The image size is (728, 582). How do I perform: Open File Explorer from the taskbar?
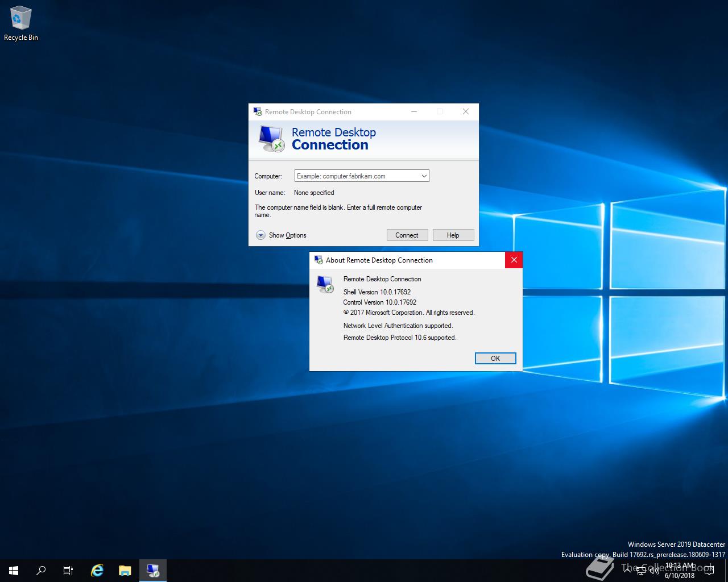click(125, 570)
